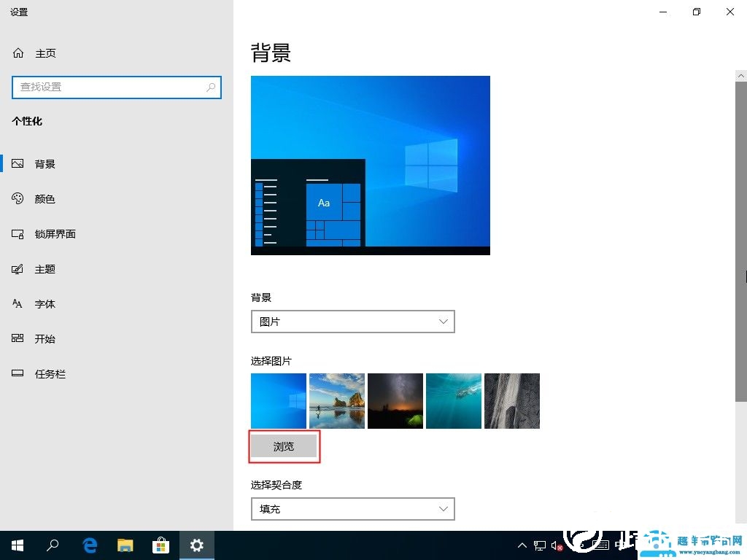Click the search field 查找设置
This screenshot has height=560, width=747.
click(x=117, y=87)
